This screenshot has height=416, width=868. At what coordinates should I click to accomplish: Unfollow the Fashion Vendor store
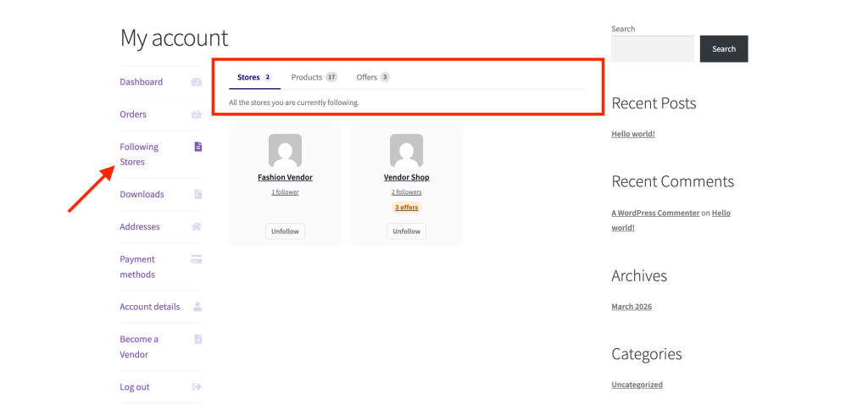(x=285, y=231)
